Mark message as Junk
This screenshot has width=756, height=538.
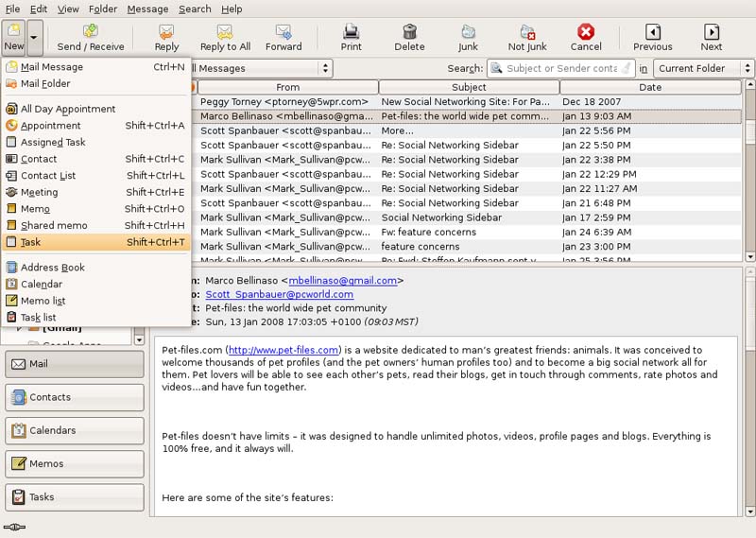coord(468,37)
